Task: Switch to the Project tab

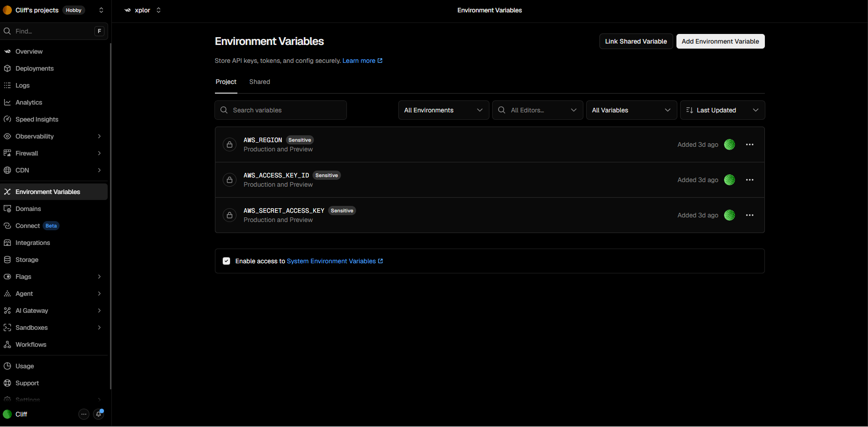Action: [226, 82]
